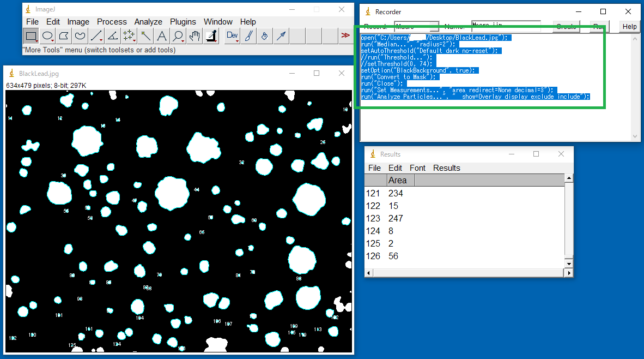The height and width of the screenshot is (359, 644).
Task: Click the Color picker tool
Action: click(211, 36)
